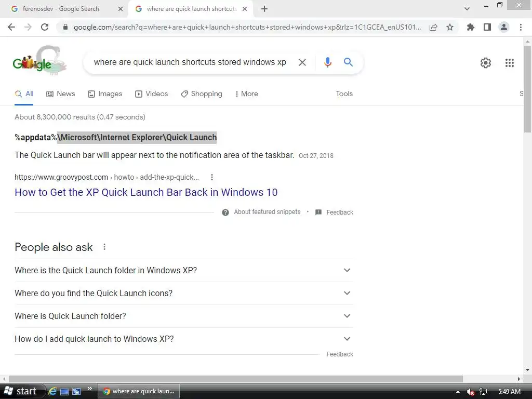Expand 'Where is the Quick Launch folder in Windows XP?'

(x=183, y=270)
